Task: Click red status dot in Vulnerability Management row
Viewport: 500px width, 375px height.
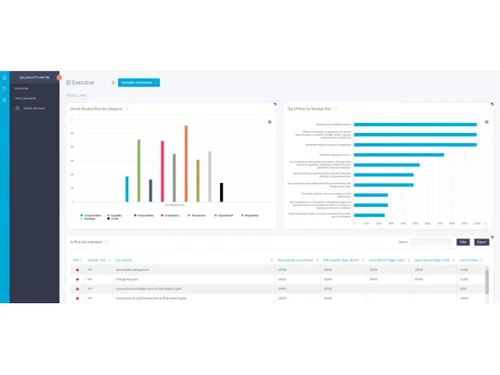Action: [77, 270]
